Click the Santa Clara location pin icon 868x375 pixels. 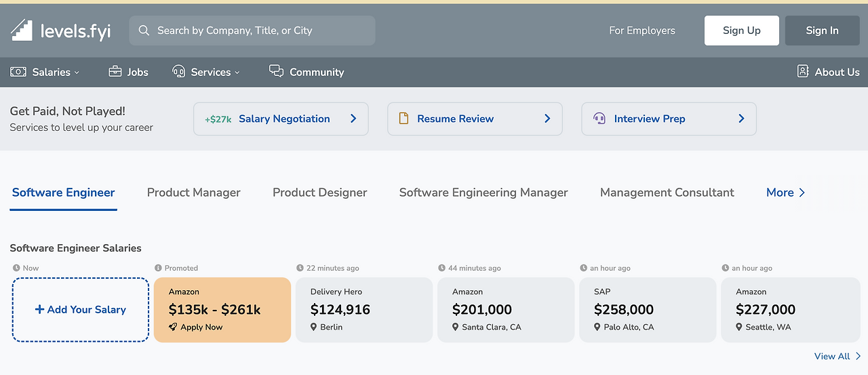(x=456, y=327)
